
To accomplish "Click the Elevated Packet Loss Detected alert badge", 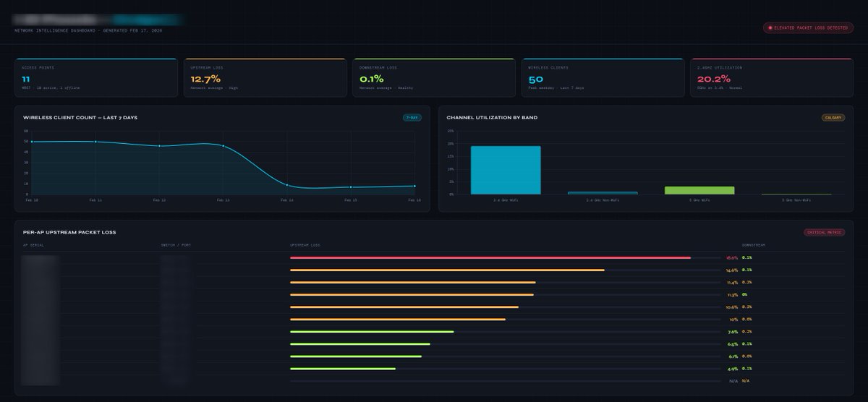I will (808, 27).
